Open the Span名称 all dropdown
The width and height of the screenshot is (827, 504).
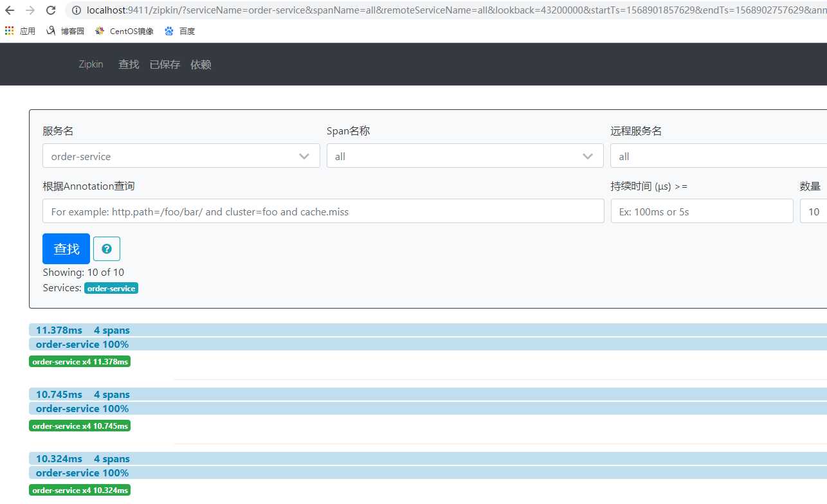[x=465, y=156]
